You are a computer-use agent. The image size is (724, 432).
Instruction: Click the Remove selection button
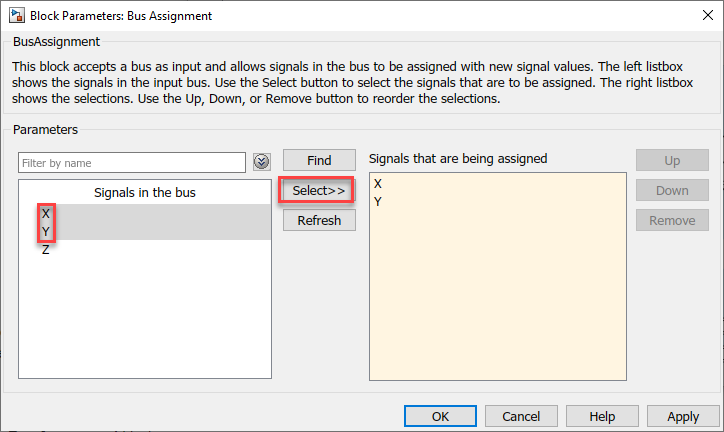672,220
